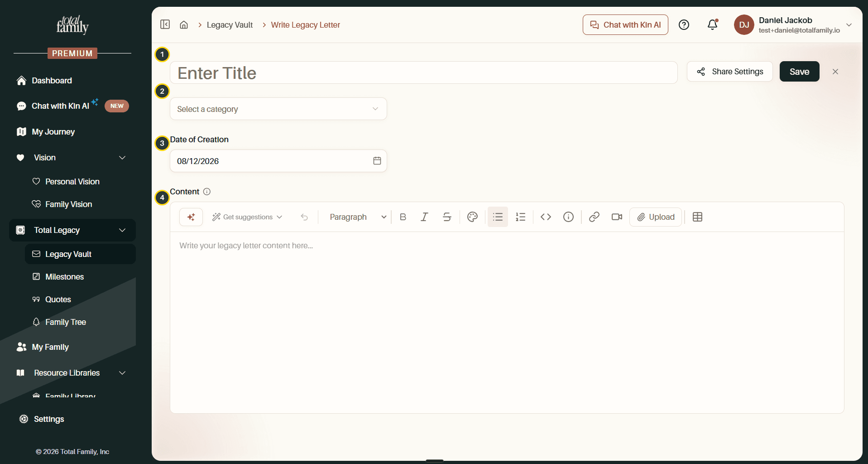Click Write Legacy Letter breadcrumb
This screenshot has width=868, height=464.
tap(305, 25)
